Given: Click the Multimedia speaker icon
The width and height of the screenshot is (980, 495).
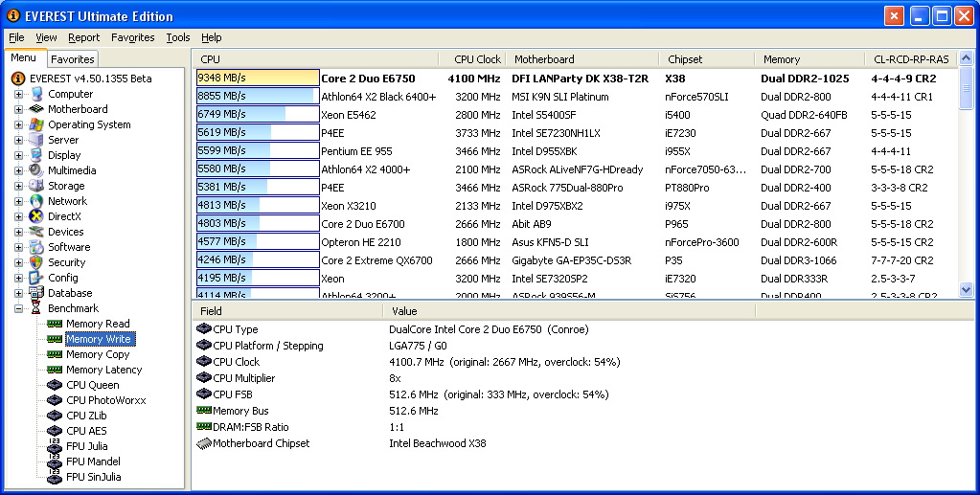Looking at the screenshot, I should (36, 170).
